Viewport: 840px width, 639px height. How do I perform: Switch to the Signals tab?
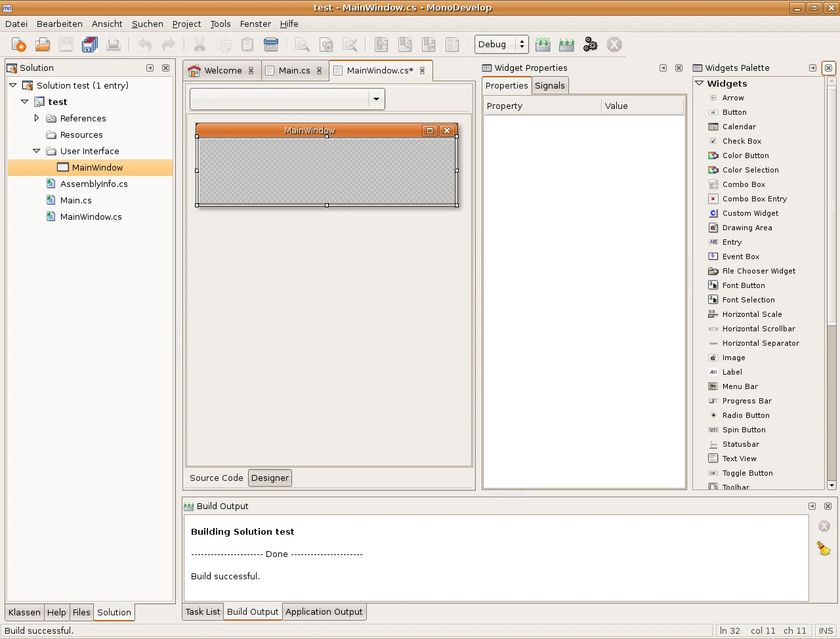(x=549, y=85)
